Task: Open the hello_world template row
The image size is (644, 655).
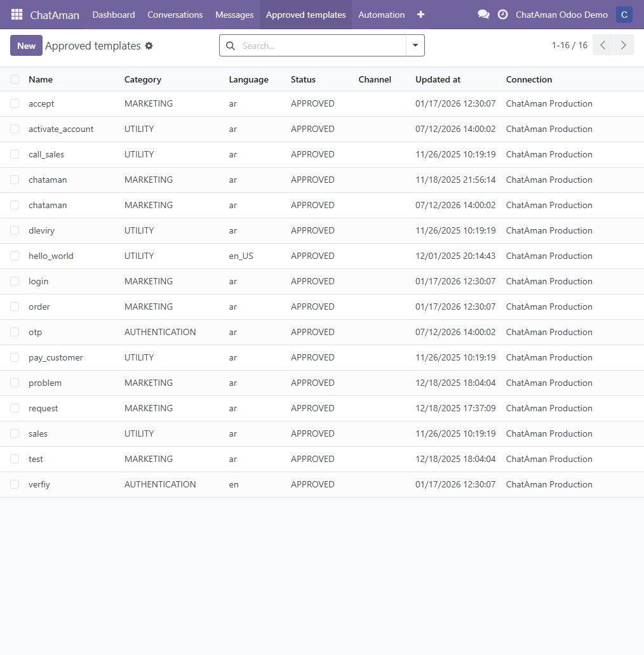Action: pos(322,256)
